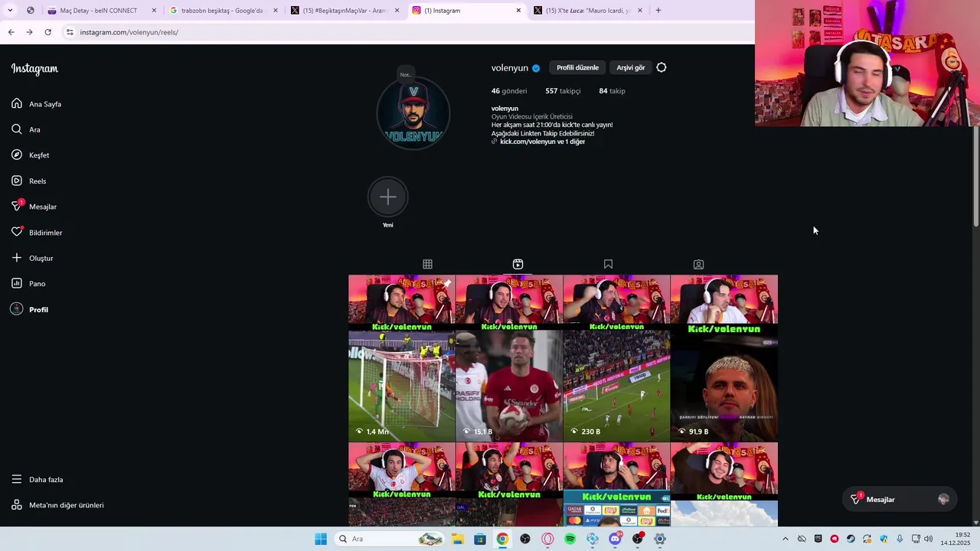This screenshot has width=980, height=551.
Task: Switch to the posts grid tab
Action: click(427, 264)
